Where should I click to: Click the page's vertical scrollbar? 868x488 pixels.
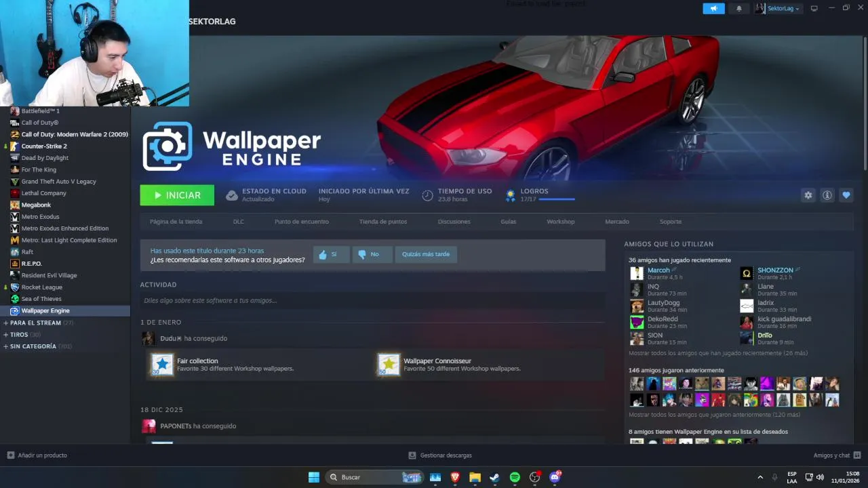[x=865, y=102]
